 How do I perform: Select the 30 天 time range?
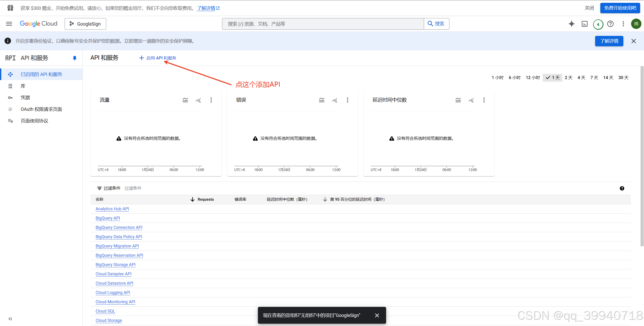pos(623,77)
